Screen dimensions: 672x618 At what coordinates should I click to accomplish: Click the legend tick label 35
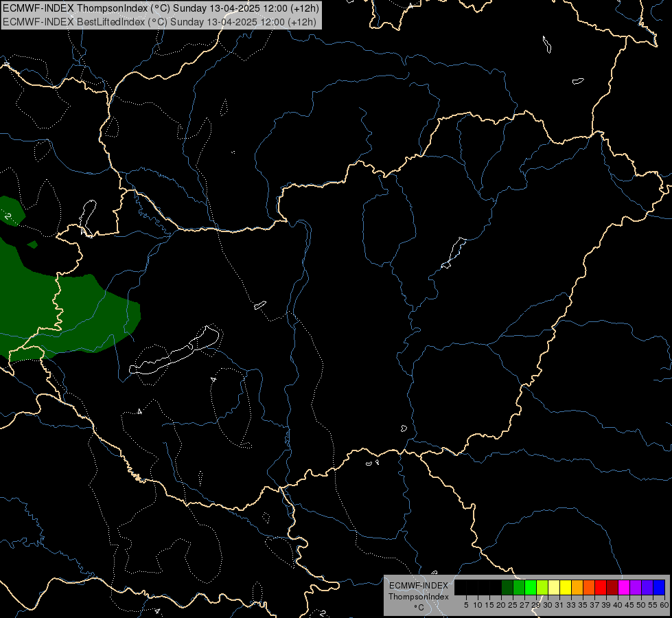click(583, 605)
